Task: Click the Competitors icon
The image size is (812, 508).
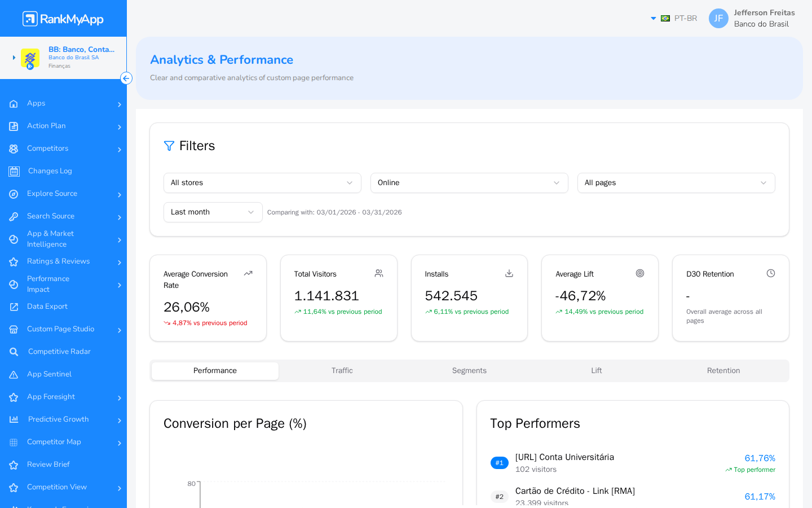Action: pos(14,149)
